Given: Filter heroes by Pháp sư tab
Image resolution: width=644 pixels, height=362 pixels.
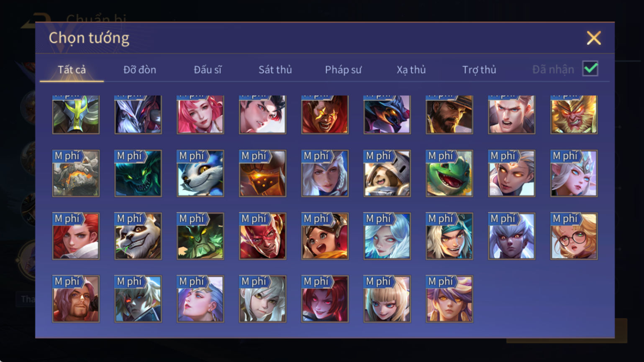Looking at the screenshot, I should [x=343, y=69].
